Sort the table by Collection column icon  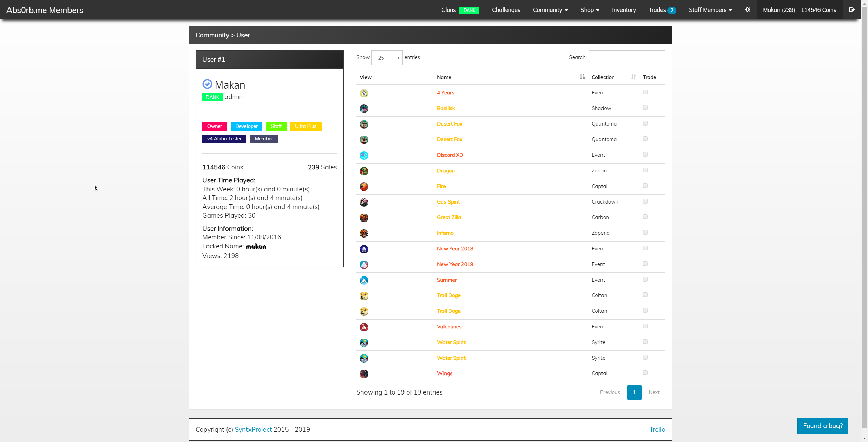click(633, 77)
